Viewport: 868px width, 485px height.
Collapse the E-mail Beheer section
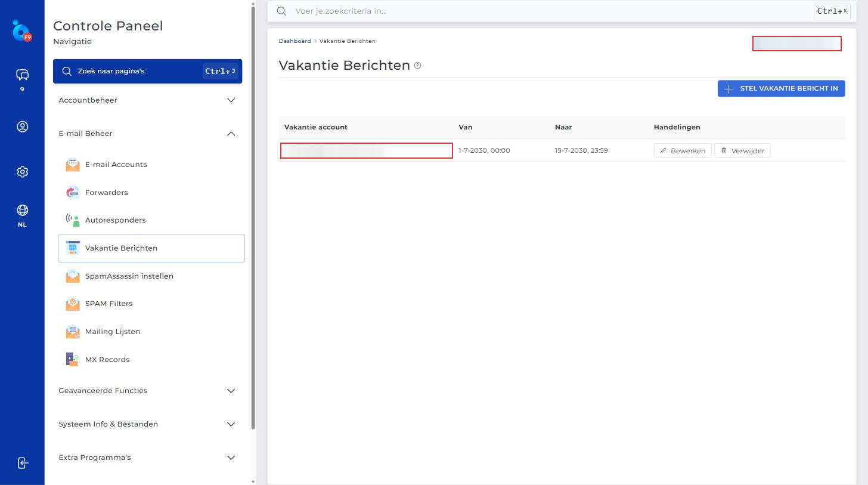[x=147, y=134]
